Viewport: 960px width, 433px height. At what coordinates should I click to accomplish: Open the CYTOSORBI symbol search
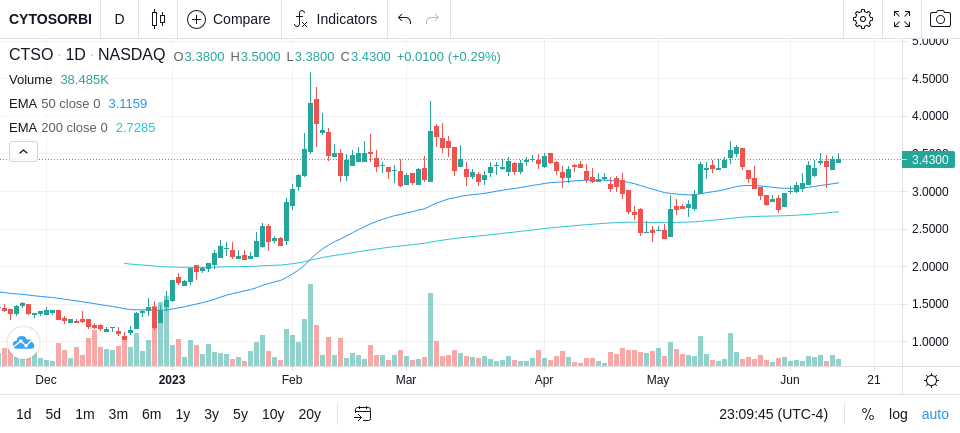pyautogui.click(x=50, y=19)
